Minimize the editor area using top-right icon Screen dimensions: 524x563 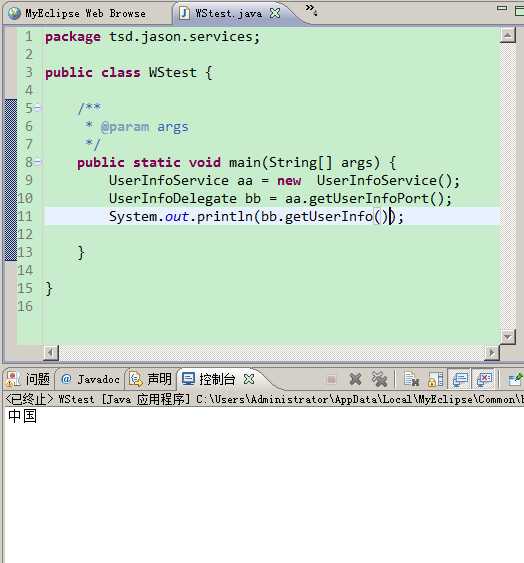point(502,8)
